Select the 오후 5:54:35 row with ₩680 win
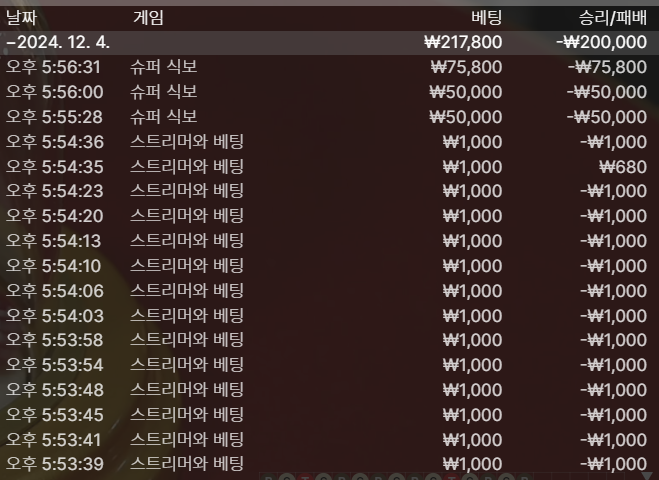 pyautogui.click(x=330, y=166)
